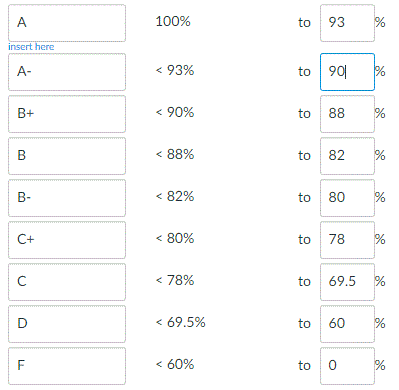Viewport: 399px width, 390px height.
Task: Select the D grade name field
Action: point(67,324)
